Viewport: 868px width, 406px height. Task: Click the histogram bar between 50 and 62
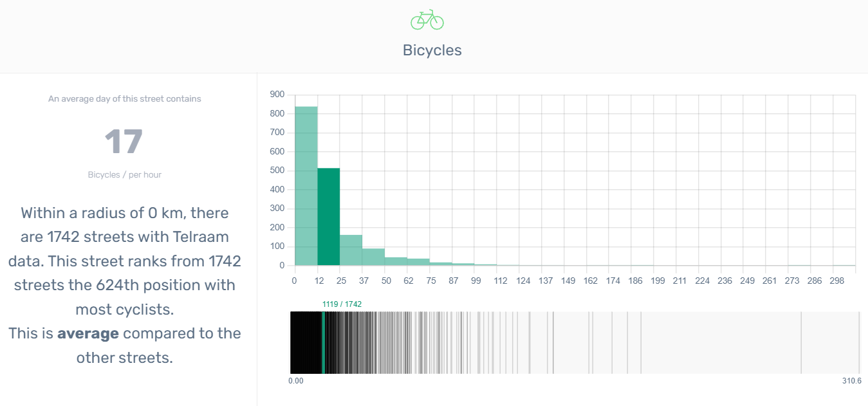(396, 261)
